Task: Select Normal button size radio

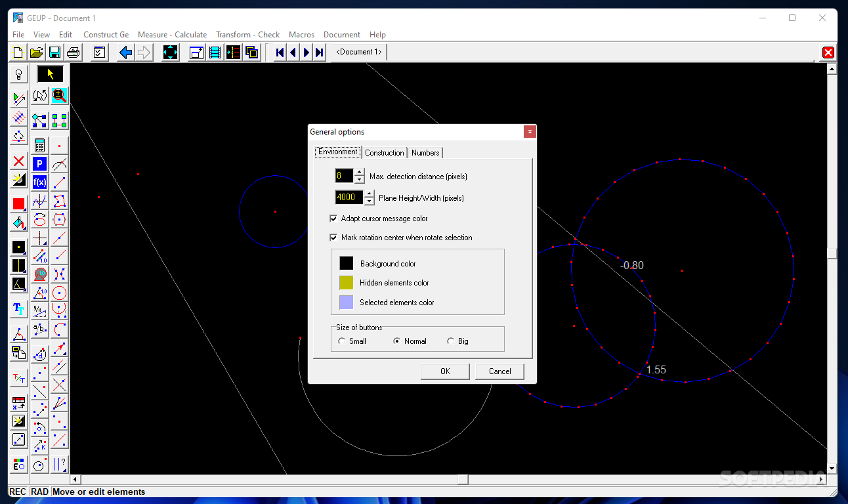Action: tap(396, 341)
